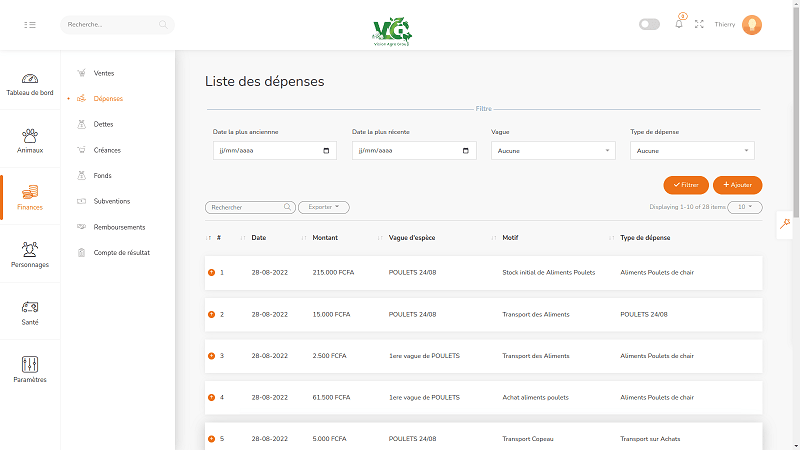Click the pin icon on right edge
The width and height of the screenshot is (800, 450).
787,225
